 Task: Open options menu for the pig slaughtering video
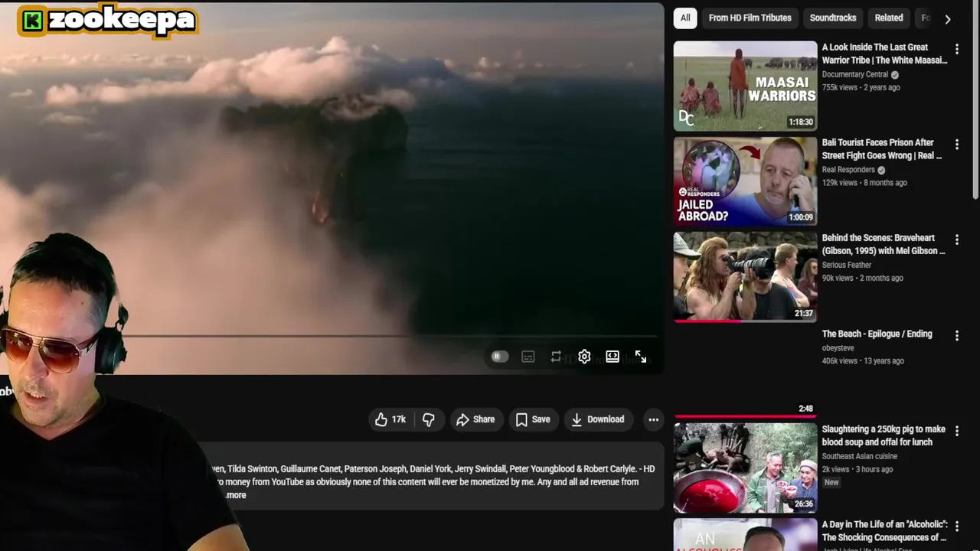point(956,431)
